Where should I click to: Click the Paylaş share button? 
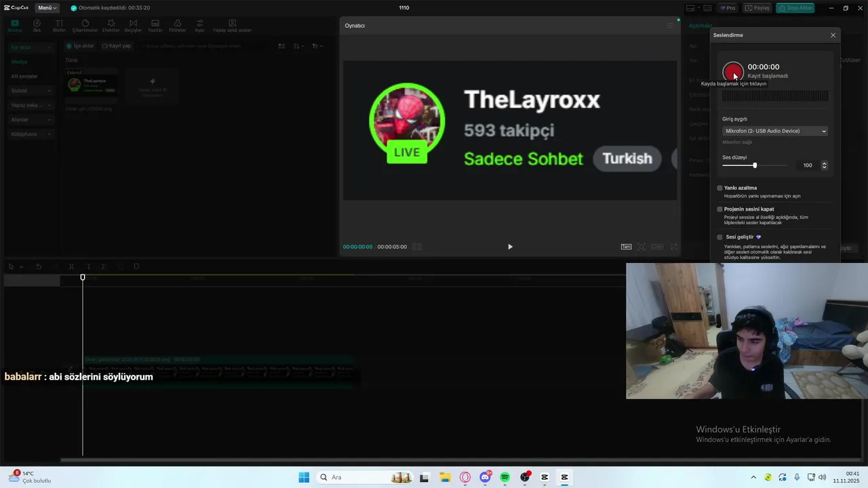point(758,8)
